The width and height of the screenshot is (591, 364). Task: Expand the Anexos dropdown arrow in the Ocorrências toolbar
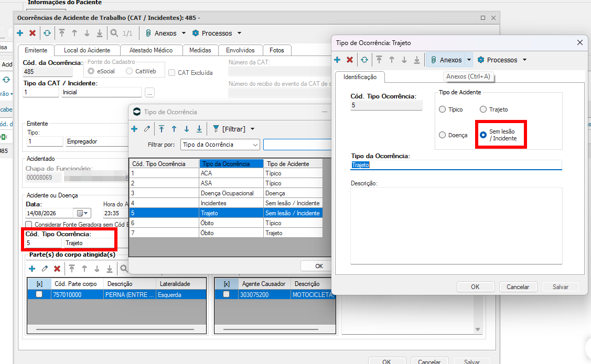(184, 33)
